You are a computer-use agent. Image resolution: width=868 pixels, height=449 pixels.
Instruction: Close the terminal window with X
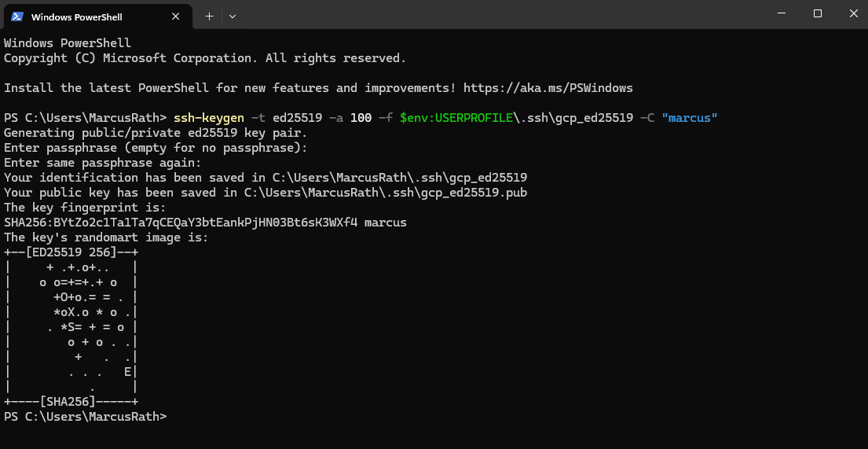point(853,13)
